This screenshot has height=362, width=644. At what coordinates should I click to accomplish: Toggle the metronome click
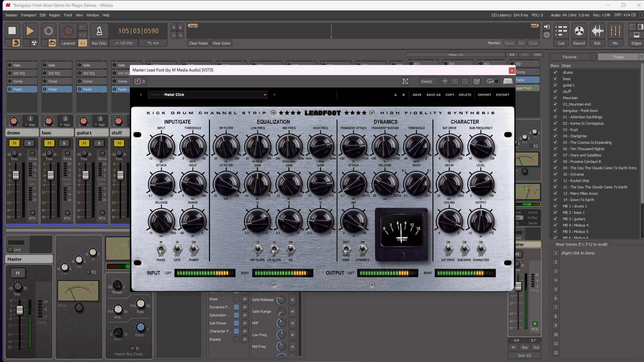coord(99,31)
